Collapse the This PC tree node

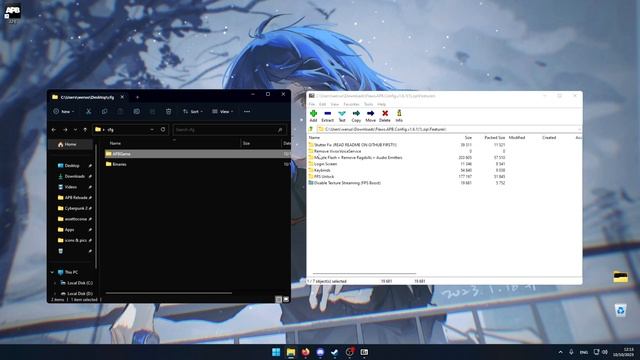point(52,272)
